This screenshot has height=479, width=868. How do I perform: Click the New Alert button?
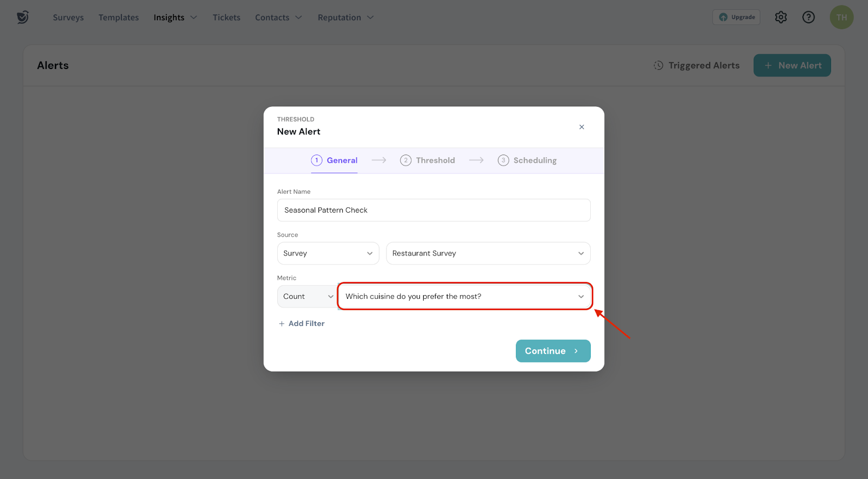[792, 66]
